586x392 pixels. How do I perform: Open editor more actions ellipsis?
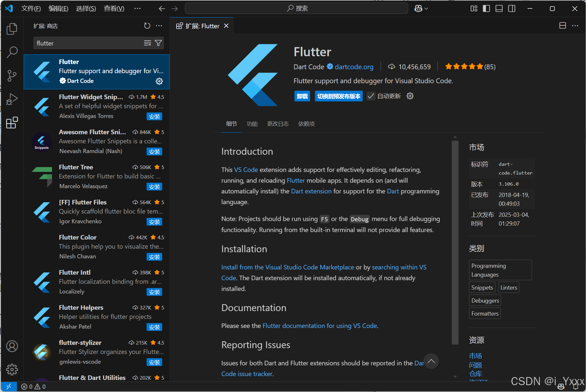click(575, 26)
